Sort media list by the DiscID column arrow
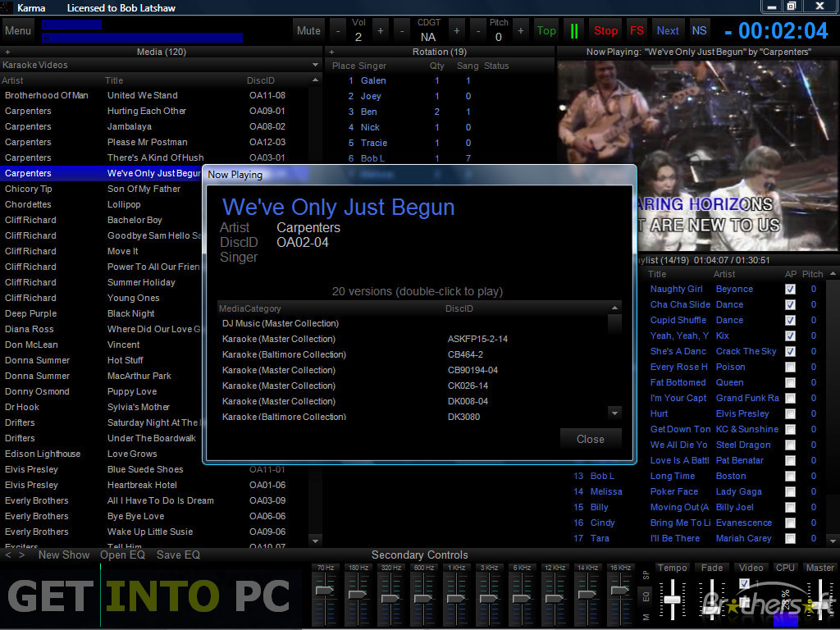Screen dimensions: 840x630 (315, 80)
